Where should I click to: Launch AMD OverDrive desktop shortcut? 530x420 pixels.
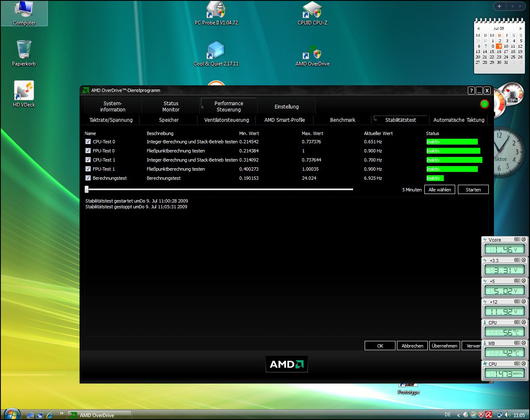click(x=312, y=56)
